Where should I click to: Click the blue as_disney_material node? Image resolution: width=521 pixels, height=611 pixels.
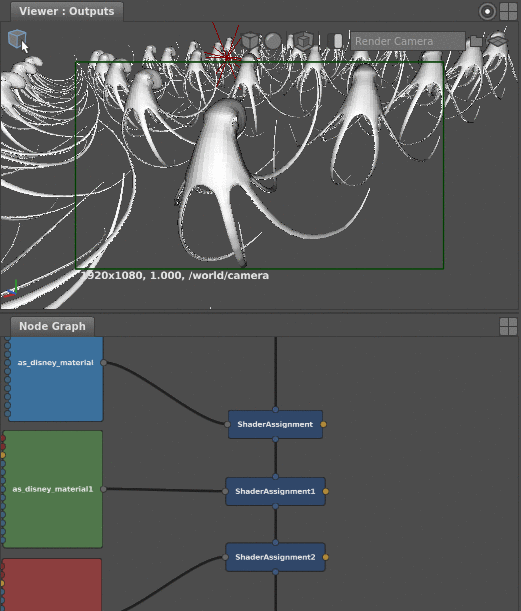click(56, 379)
